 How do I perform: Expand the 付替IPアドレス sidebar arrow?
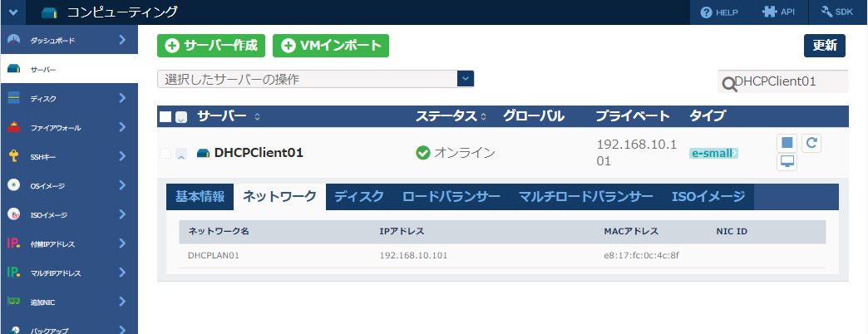pyautogui.click(x=122, y=243)
